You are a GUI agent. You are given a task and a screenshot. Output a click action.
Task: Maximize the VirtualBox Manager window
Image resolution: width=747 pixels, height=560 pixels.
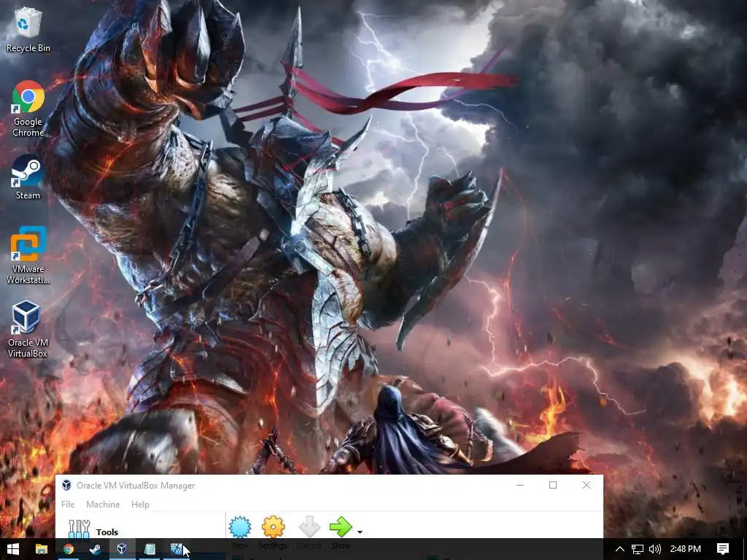(x=553, y=485)
